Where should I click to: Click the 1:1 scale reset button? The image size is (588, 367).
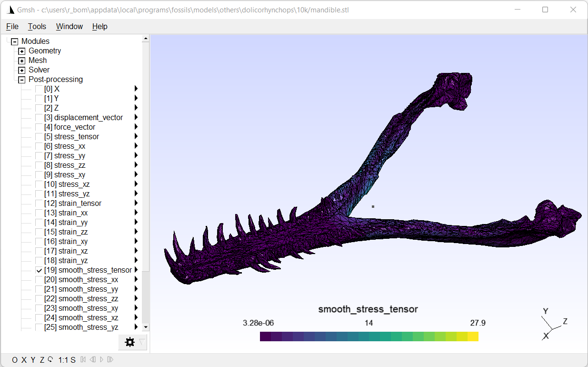[x=63, y=360]
